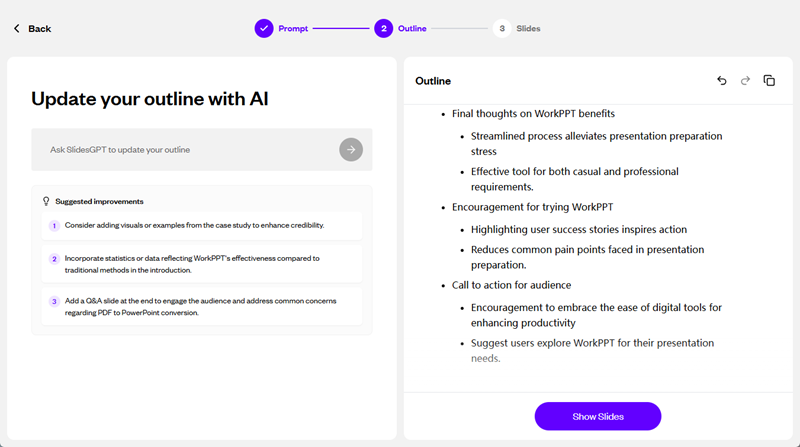800x447 pixels.
Task: Click the step 2 Outline circle
Action: (x=383, y=29)
